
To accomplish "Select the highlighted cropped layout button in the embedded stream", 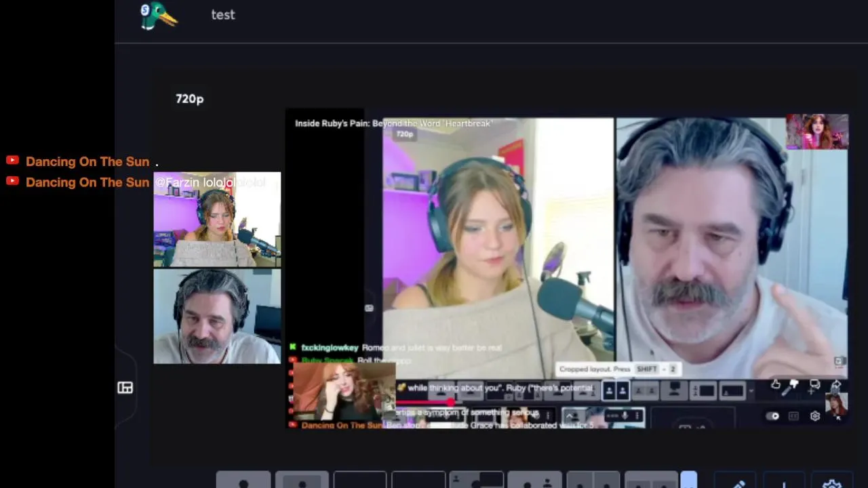I will click(616, 390).
